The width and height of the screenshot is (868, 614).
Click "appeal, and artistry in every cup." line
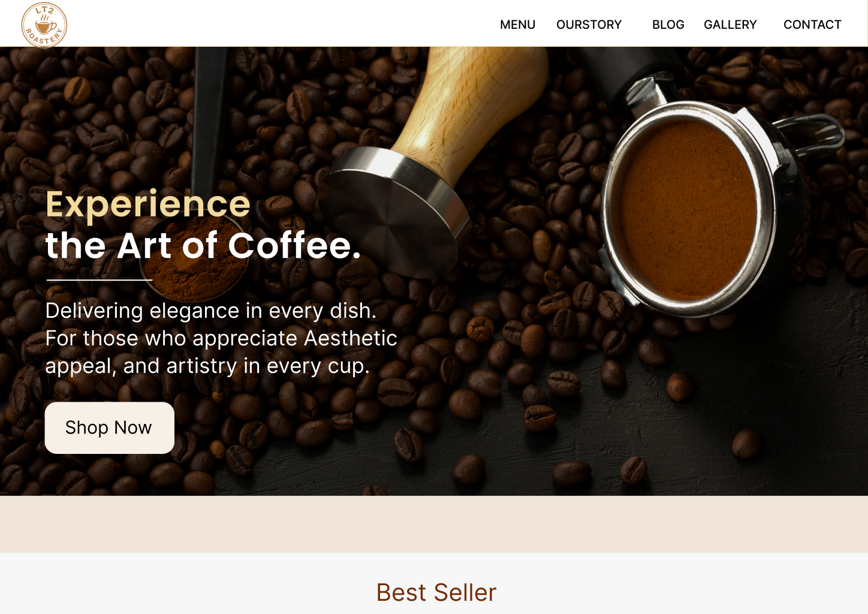[207, 366]
